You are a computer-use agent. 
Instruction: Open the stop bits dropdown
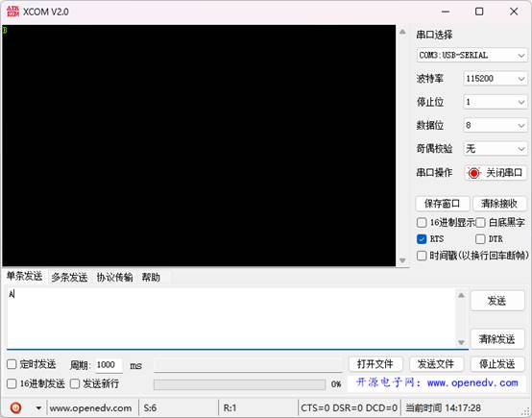(x=495, y=102)
